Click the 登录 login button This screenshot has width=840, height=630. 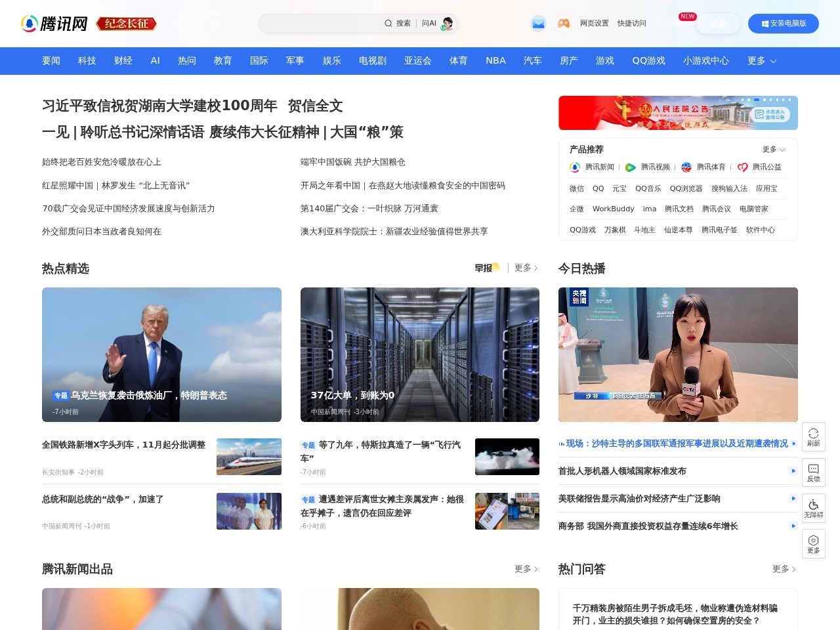pyautogui.click(x=718, y=24)
